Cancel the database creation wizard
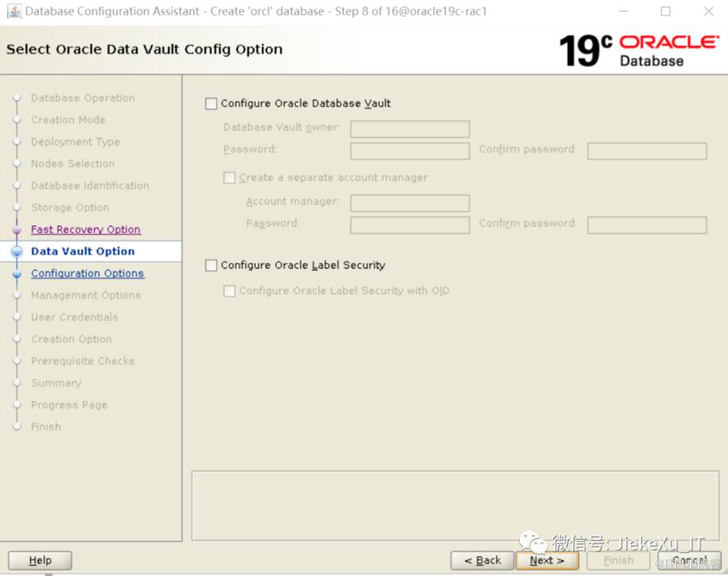 click(690, 560)
